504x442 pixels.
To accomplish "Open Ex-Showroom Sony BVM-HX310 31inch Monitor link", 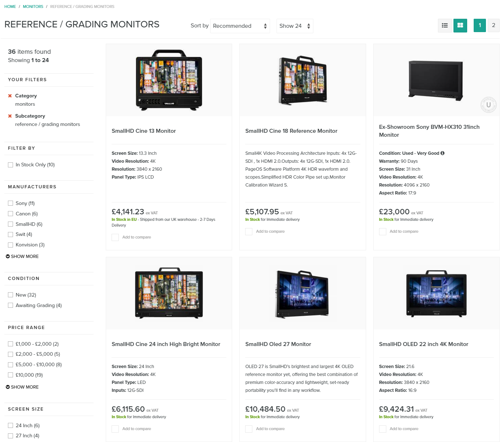I will tap(429, 131).
